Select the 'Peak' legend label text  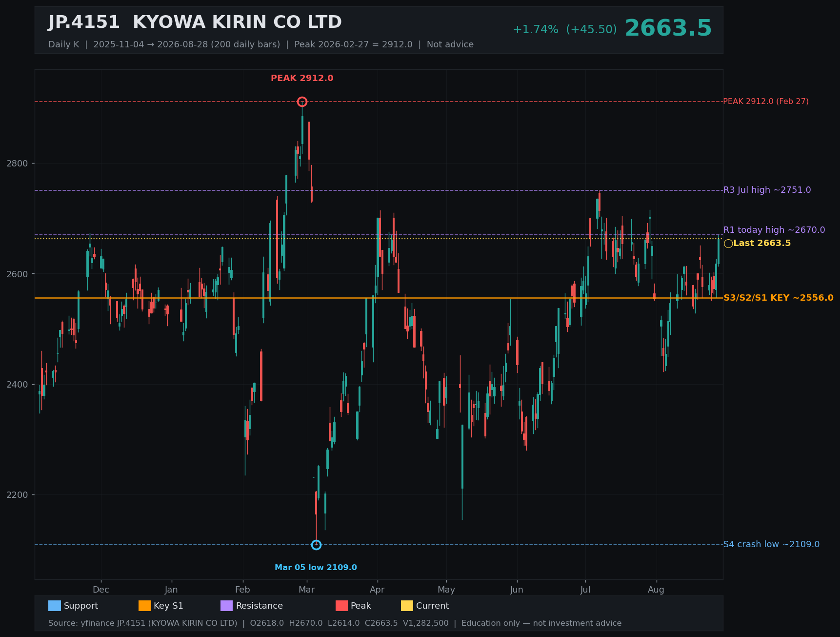tap(361, 606)
